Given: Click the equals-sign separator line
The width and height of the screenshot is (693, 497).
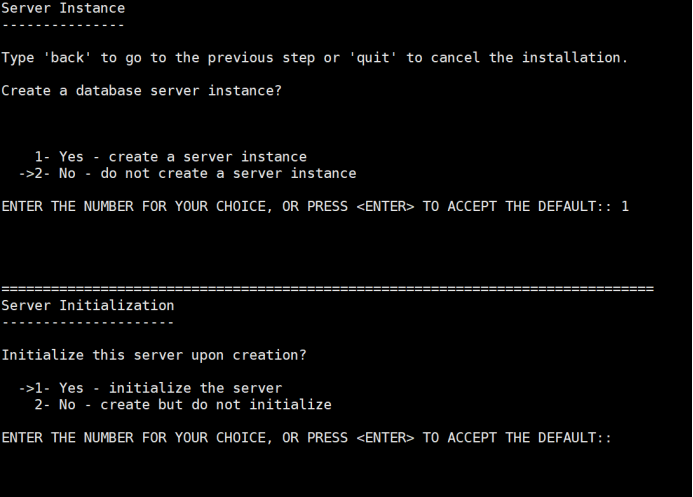Looking at the screenshot, I should click(327, 289).
